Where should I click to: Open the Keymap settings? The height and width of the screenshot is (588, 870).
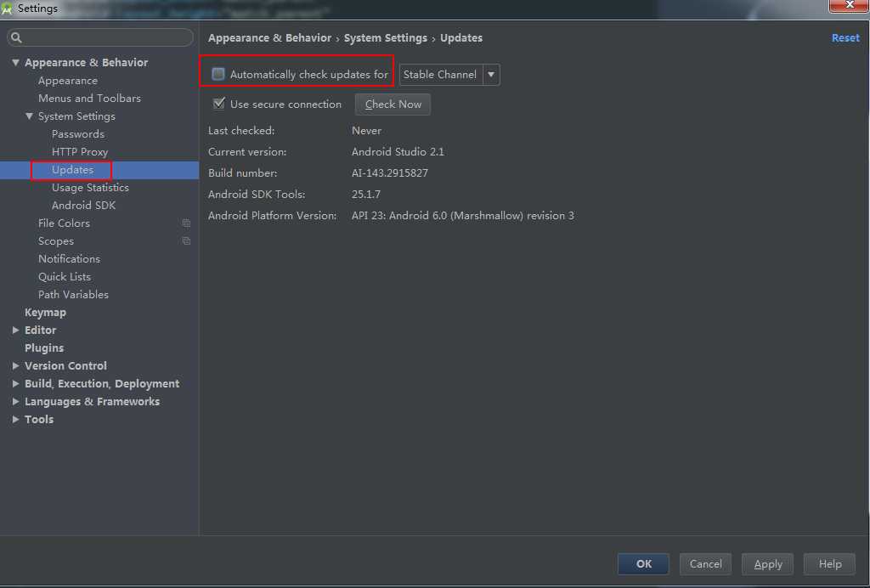click(45, 313)
